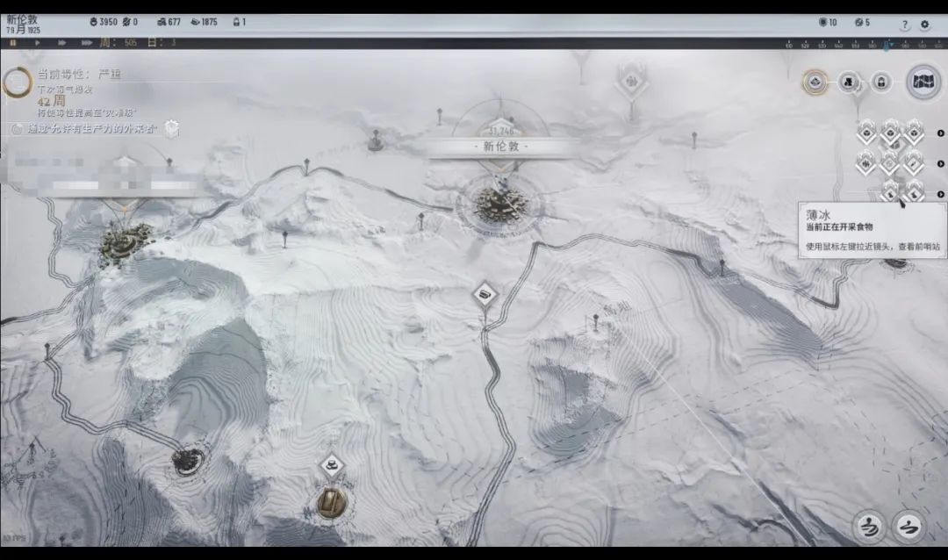Select the rightmost diamond icon in the bottom row
The height and width of the screenshot is (560, 948).
coord(914,192)
